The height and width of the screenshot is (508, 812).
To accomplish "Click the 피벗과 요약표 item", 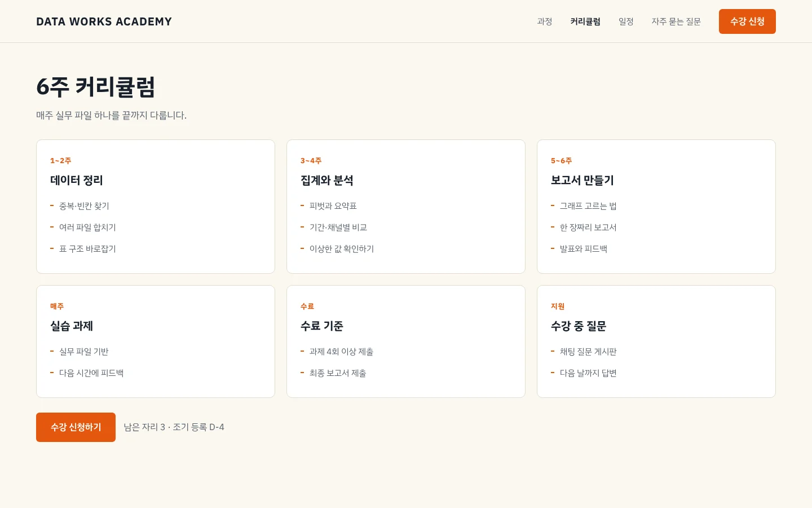I will click(333, 206).
